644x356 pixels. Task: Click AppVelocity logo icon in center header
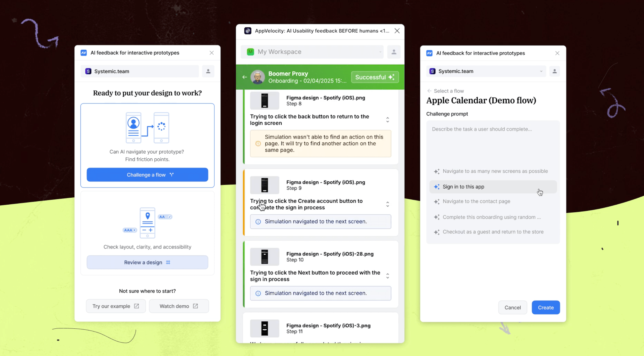[x=248, y=31]
